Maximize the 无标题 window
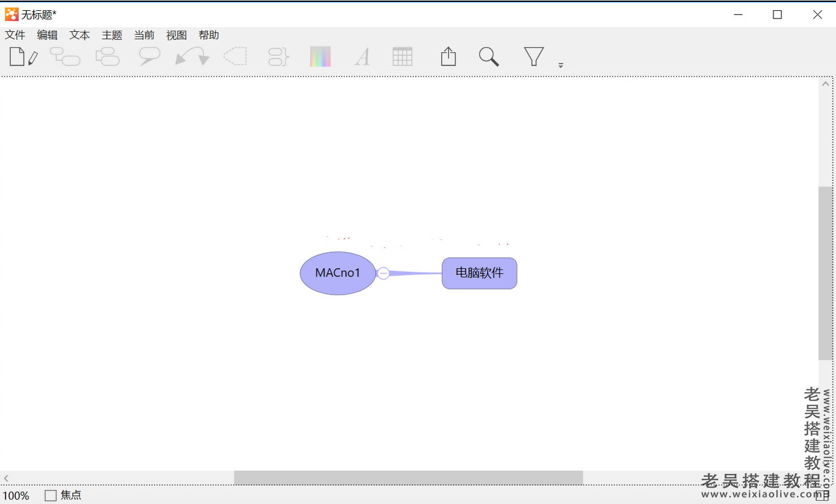This screenshot has height=504, width=836. coord(777,14)
